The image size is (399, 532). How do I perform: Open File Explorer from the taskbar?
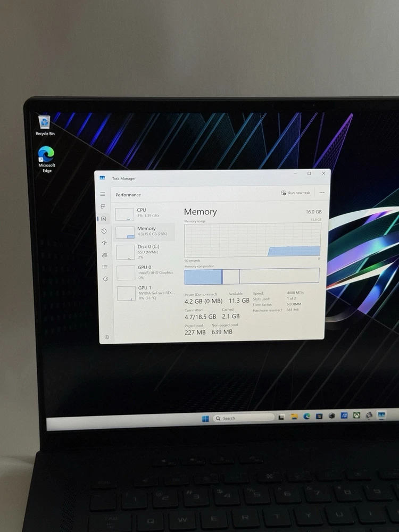tap(294, 417)
